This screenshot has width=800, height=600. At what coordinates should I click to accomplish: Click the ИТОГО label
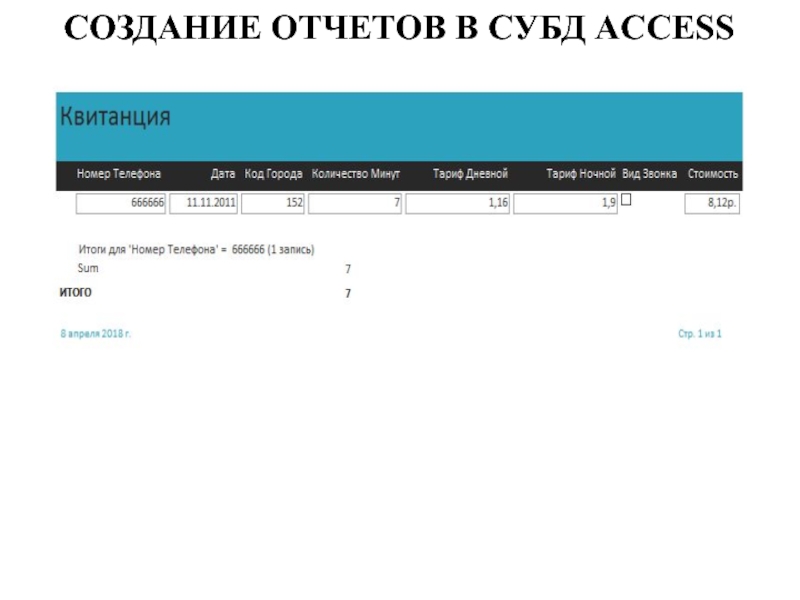point(76,293)
